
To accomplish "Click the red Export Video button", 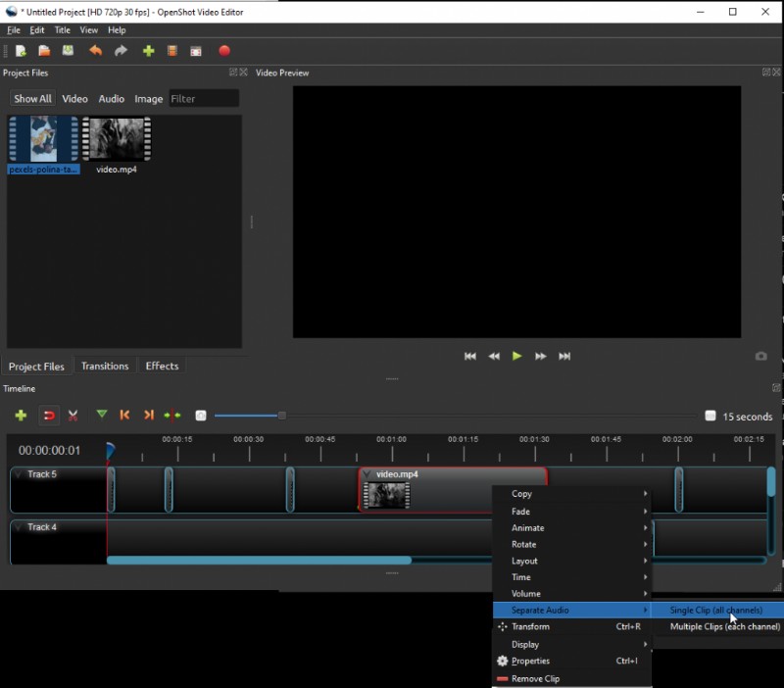I will pos(223,51).
